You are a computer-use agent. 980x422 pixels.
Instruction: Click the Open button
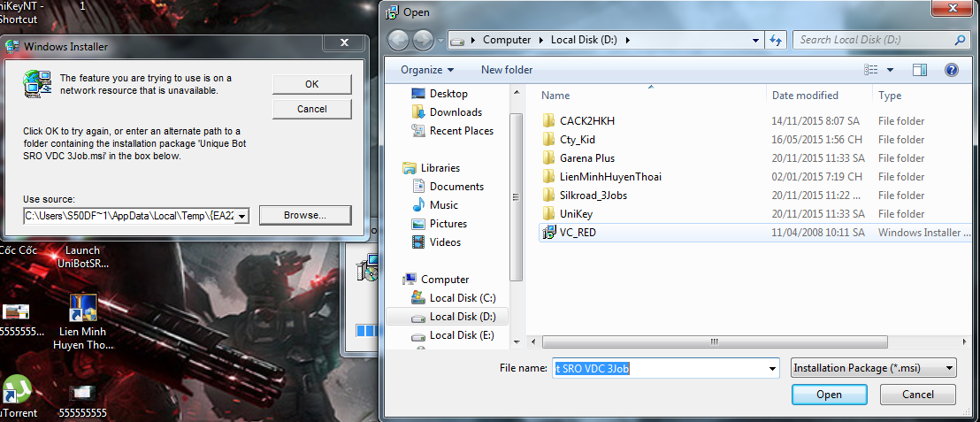point(829,395)
